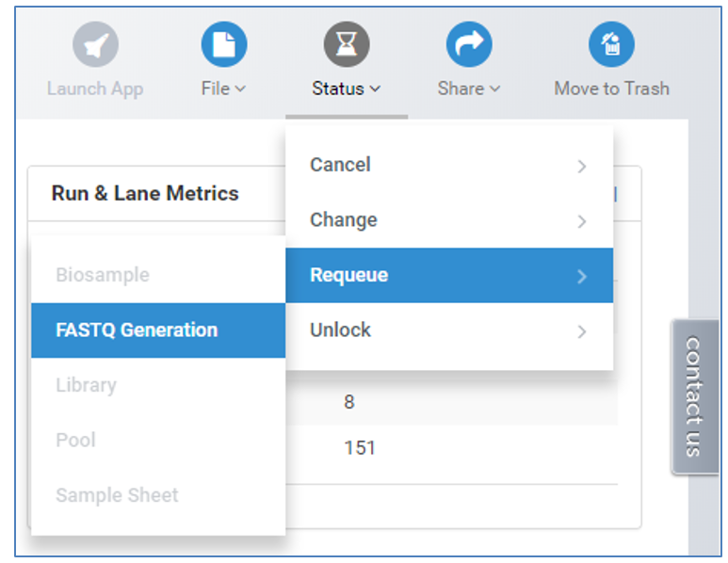Click the Move to Trash label

(x=611, y=88)
